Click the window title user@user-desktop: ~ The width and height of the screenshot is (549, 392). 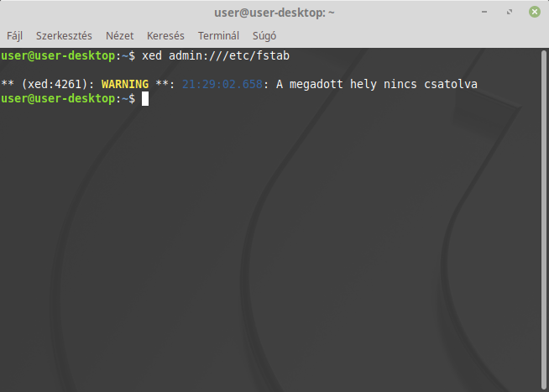click(274, 13)
